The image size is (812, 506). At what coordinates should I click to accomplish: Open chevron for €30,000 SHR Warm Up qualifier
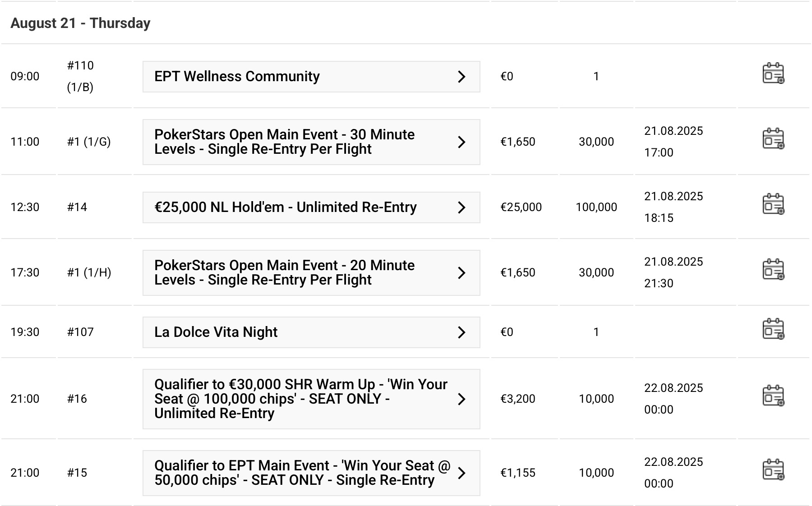click(461, 399)
